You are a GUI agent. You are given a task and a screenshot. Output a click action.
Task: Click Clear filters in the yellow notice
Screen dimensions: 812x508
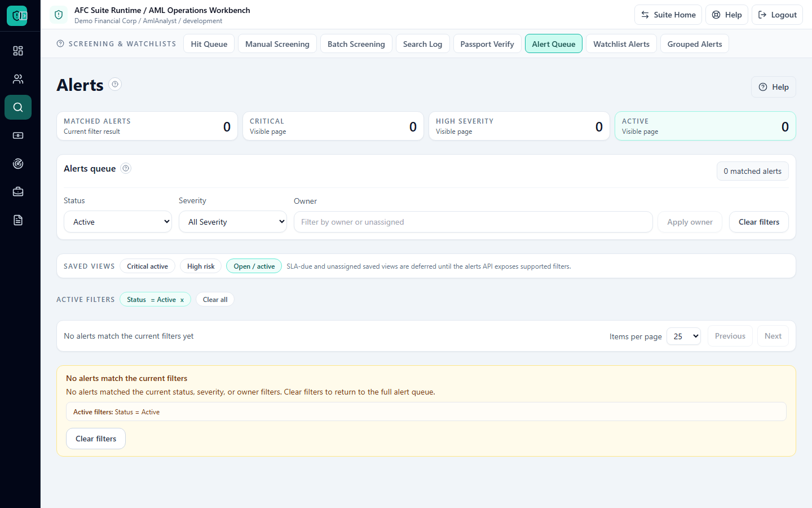(x=96, y=439)
